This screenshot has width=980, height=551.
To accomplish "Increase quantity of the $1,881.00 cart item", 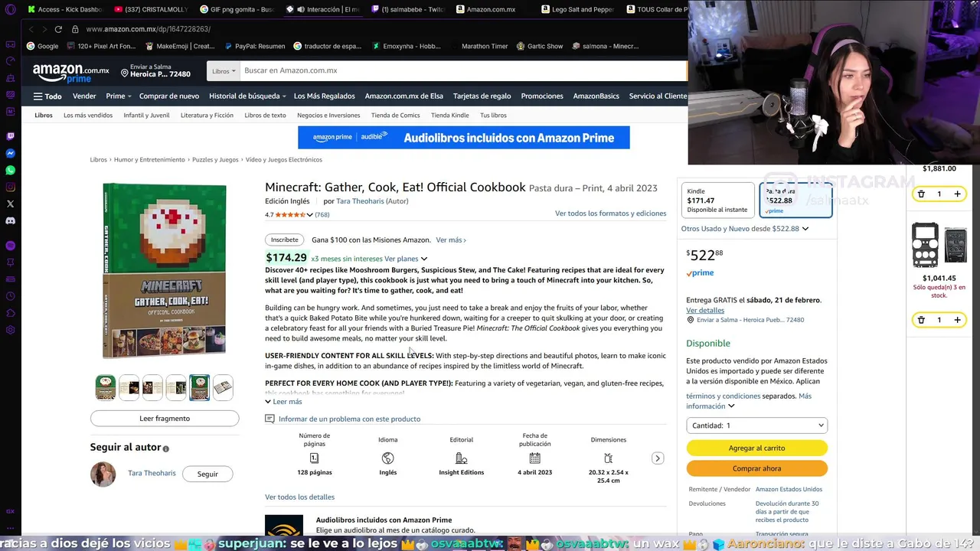I will [x=957, y=194].
